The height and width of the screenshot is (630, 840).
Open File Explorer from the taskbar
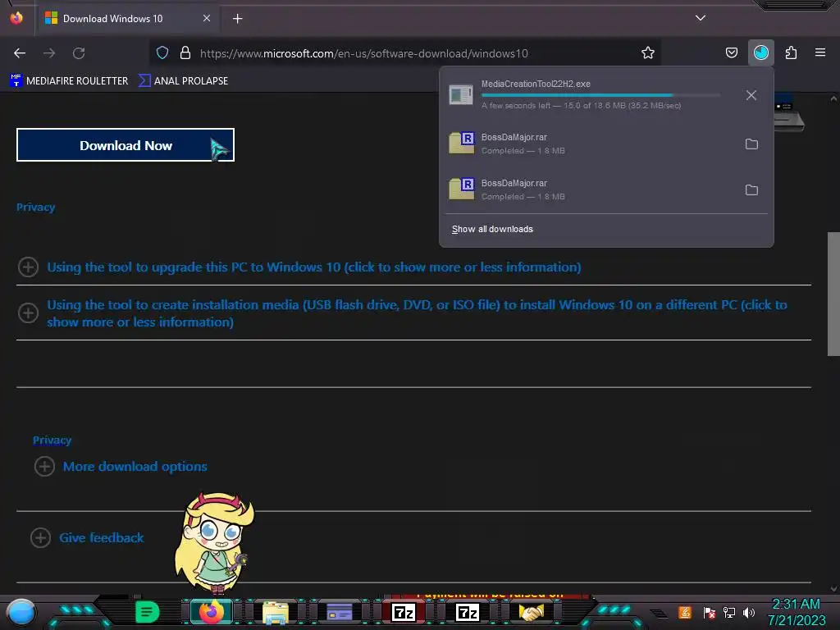point(276,612)
